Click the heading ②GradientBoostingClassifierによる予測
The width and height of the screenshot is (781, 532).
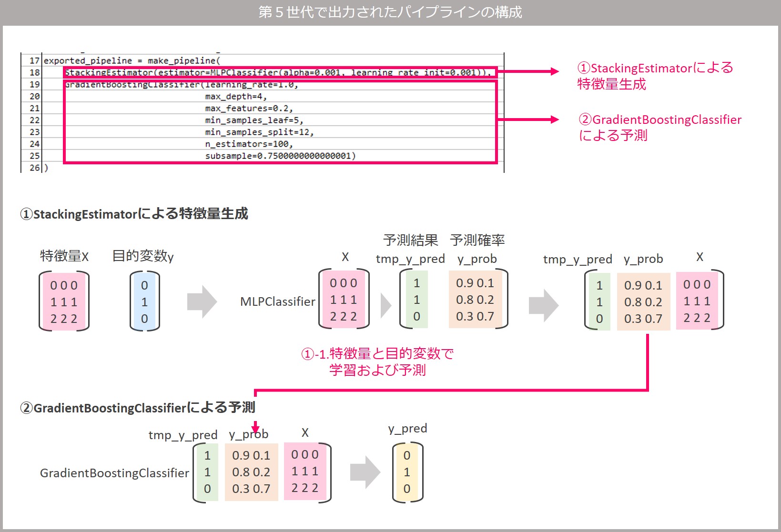pyautogui.click(x=138, y=408)
